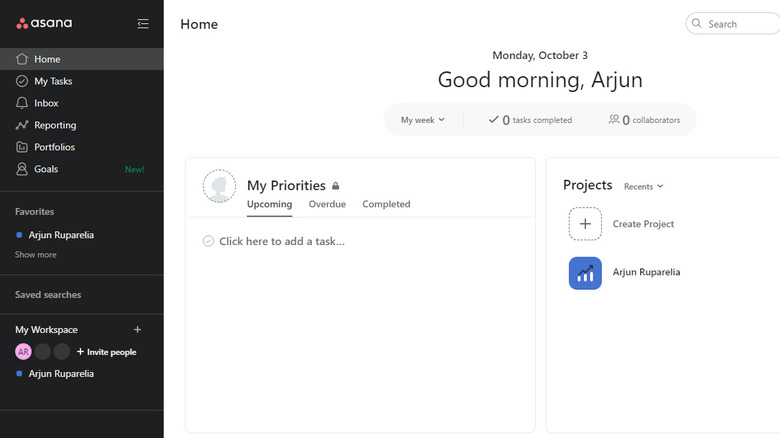Viewport: 780px width, 438px height.
Task: Click the plus icon beside My Workspace
Action: pos(138,329)
